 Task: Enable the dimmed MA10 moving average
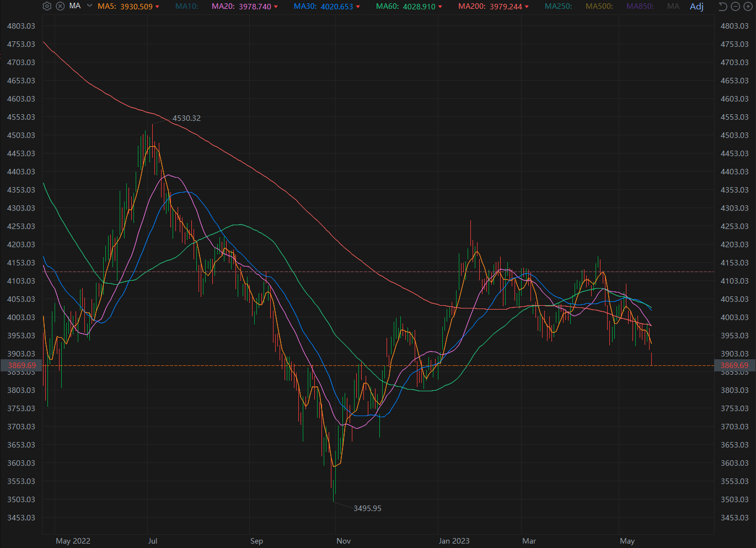(187, 7)
